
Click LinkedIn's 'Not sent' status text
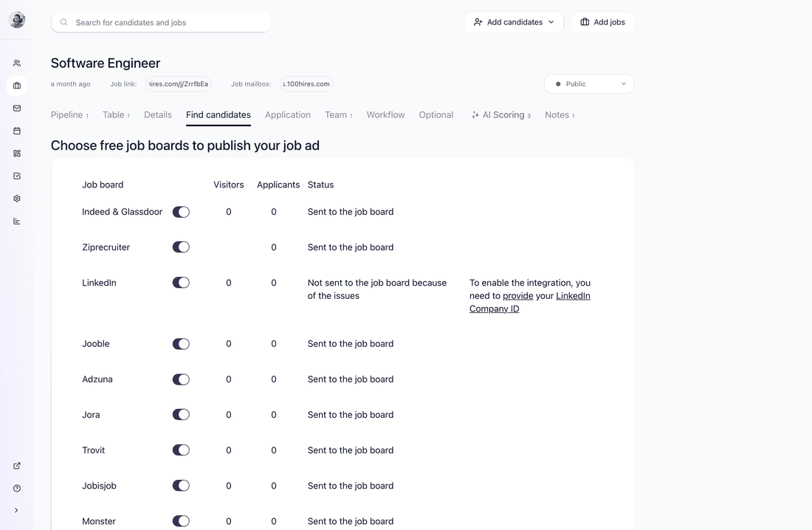tap(377, 289)
